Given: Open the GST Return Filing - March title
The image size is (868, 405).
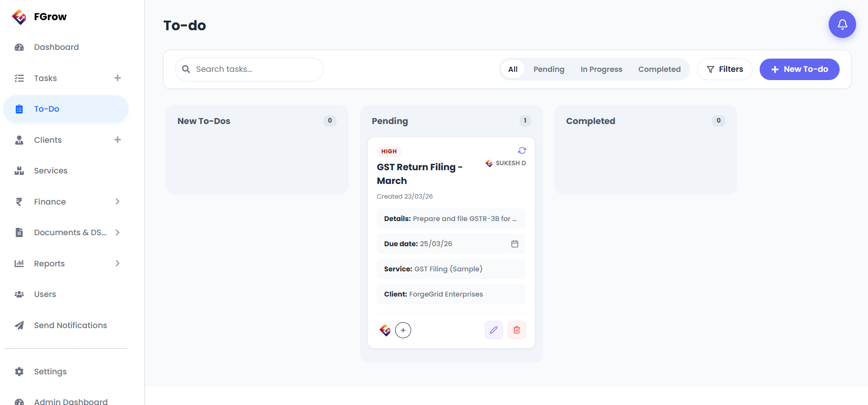Looking at the screenshot, I should [x=420, y=174].
